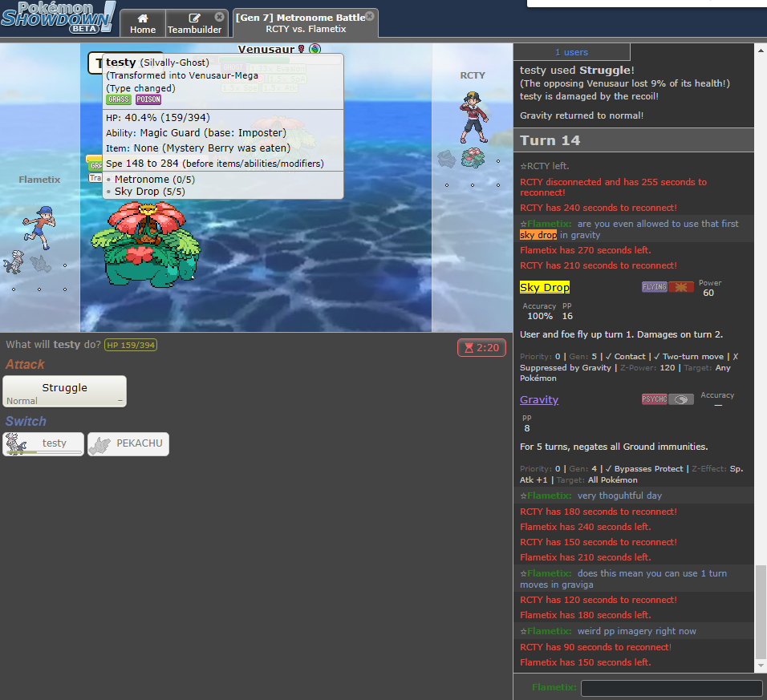Click RCTY's trainer sprite
Image resolution: width=767 pixels, height=700 pixels.
click(x=473, y=118)
